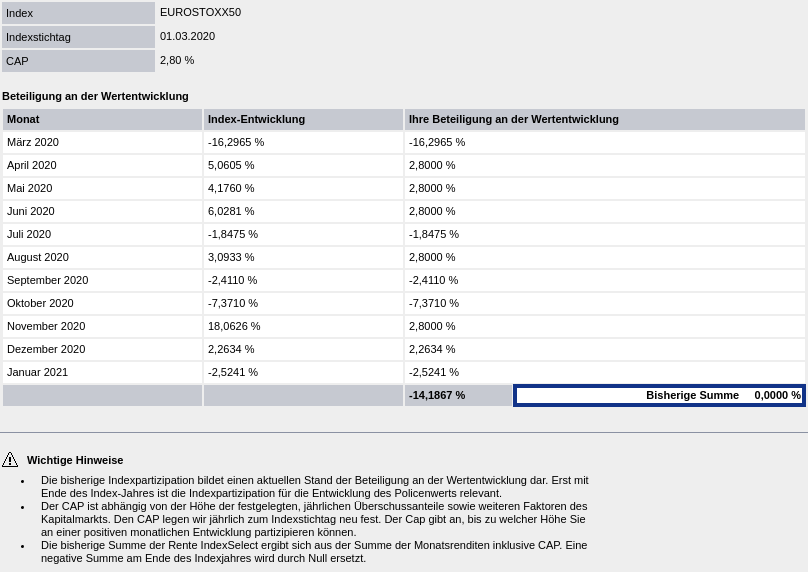Viewport: 808px width, 572px height.
Task: Click participation value 2,8000 % in Juni row
Action: [432, 211]
